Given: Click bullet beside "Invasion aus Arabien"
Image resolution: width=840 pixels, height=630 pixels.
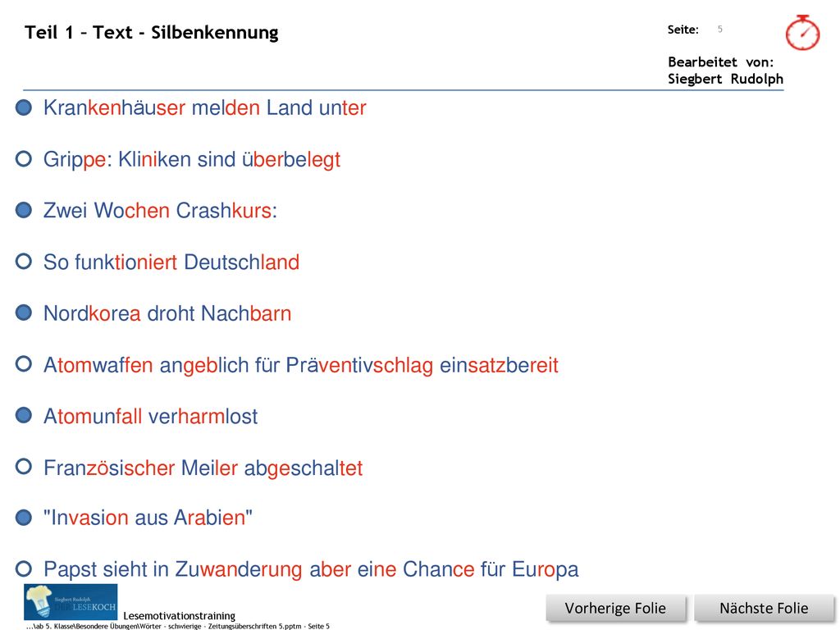Looking at the screenshot, I should point(24,518).
